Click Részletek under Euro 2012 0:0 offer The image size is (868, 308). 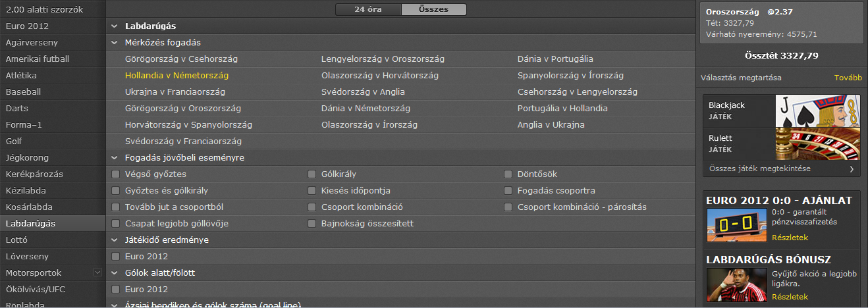[790, 238]
